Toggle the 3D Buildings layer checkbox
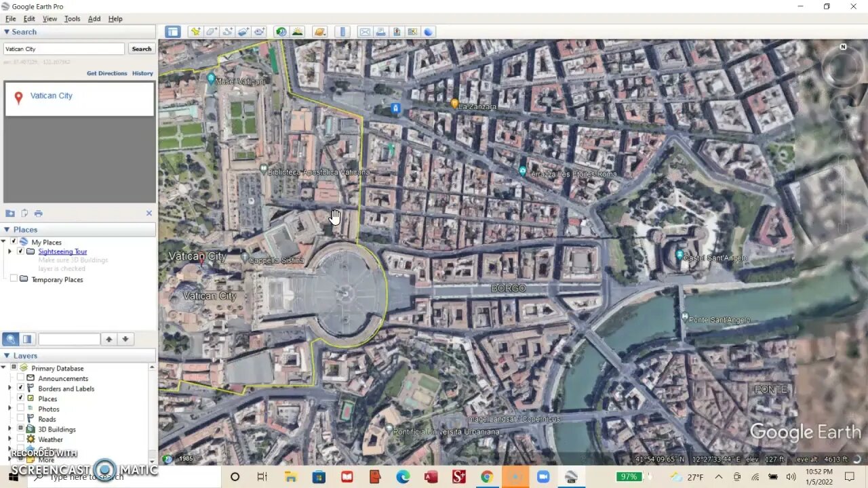This screenshot has width=868, height=488. coord(20,429)
